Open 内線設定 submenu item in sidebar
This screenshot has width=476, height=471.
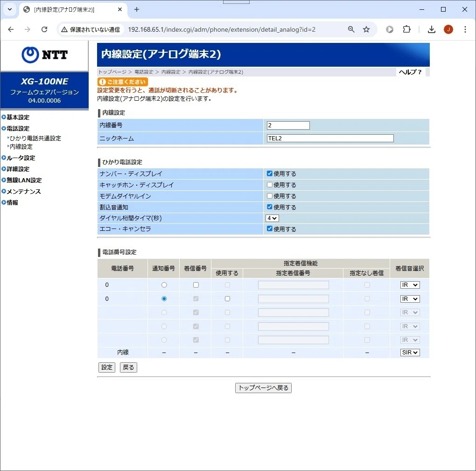pos(21,147)
